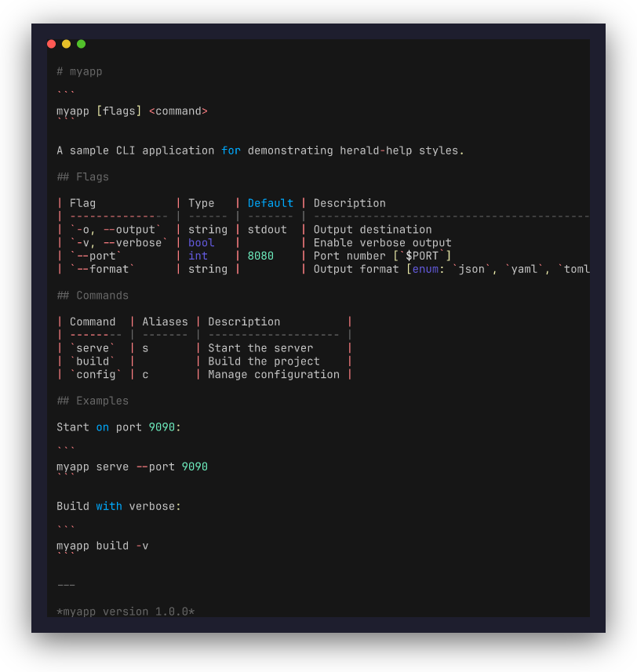Click 'Start on port 9090:' line
This screenshot has width=637, height=672.
point(118,427)
